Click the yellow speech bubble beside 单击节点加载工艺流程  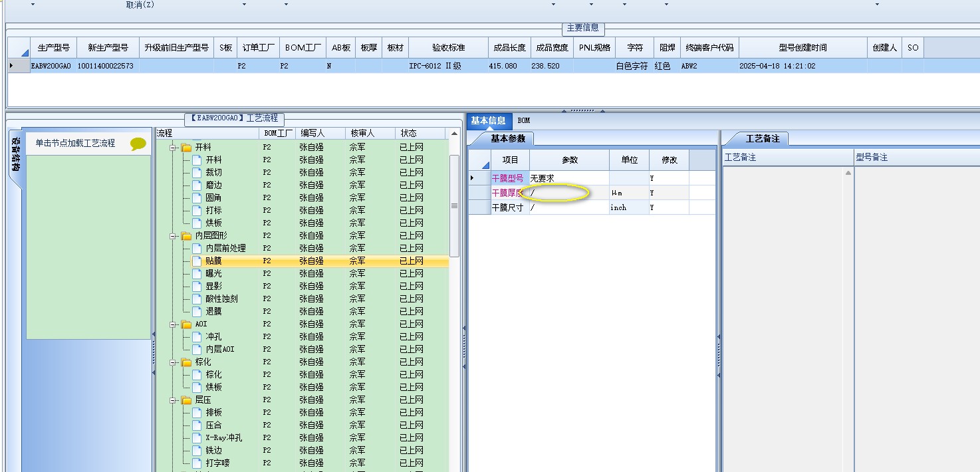138,144
